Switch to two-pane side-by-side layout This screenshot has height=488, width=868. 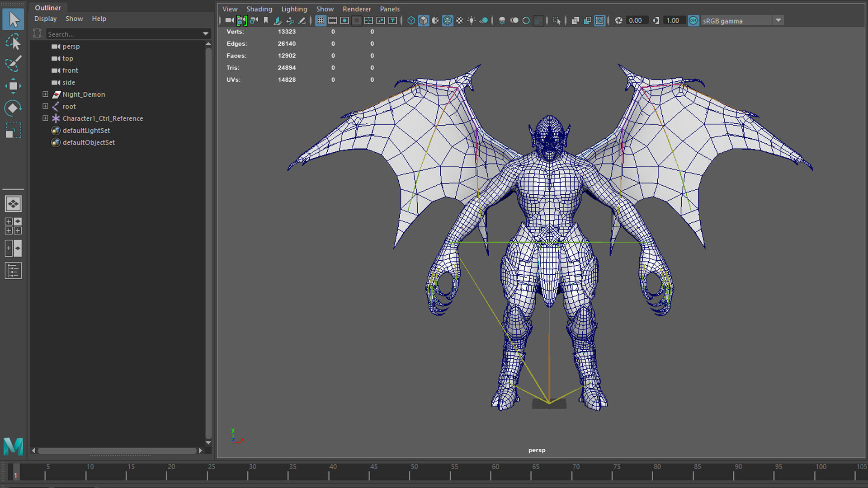(13, 248)
